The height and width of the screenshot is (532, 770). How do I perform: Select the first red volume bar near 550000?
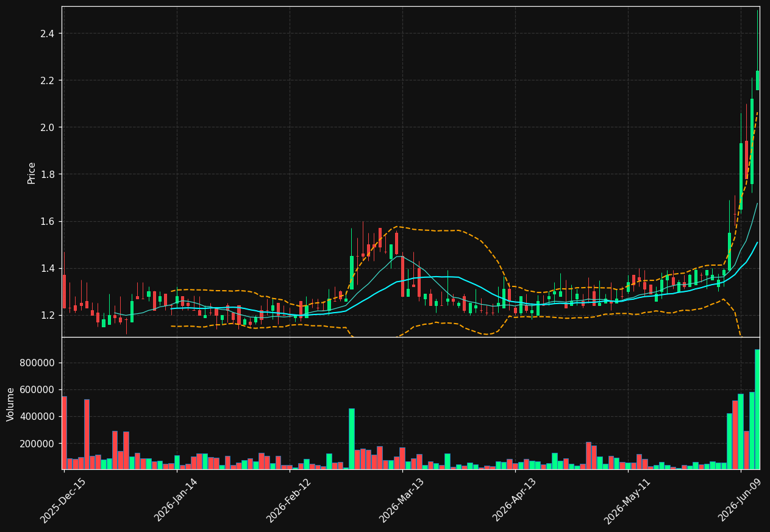click(x=64, y=433)
